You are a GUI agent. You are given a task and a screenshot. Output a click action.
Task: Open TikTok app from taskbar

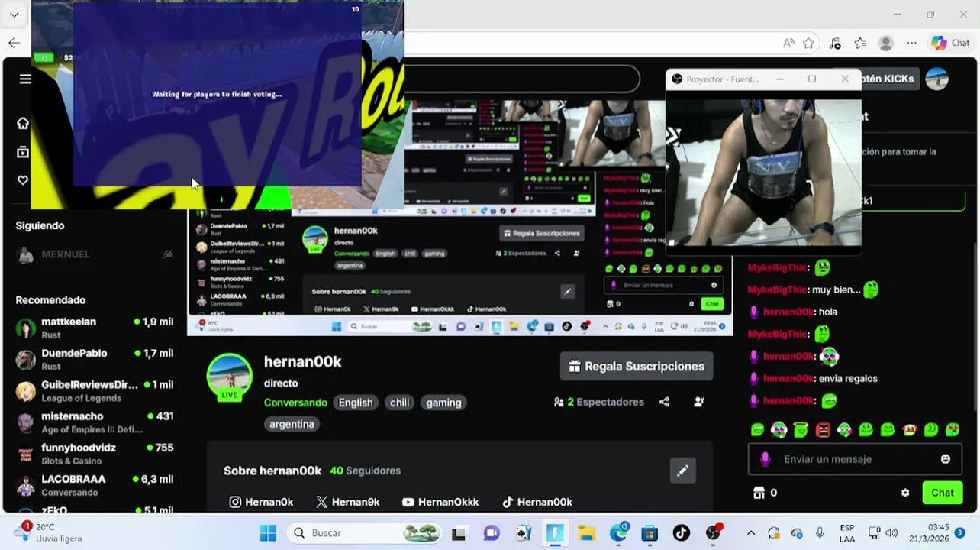[x=682, y=533]
